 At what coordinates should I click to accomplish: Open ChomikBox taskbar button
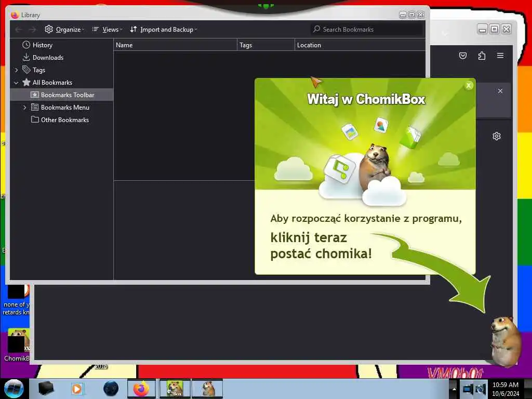[175, 389]
